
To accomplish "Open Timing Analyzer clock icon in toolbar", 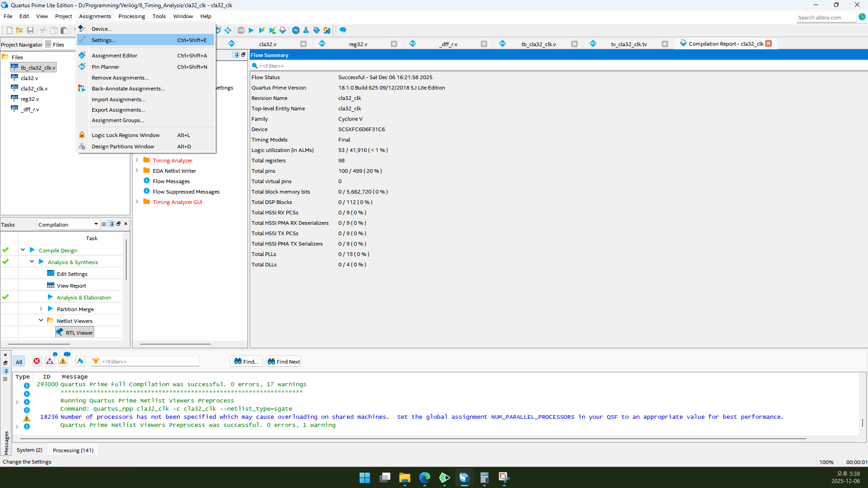I will tap(296, 30).
